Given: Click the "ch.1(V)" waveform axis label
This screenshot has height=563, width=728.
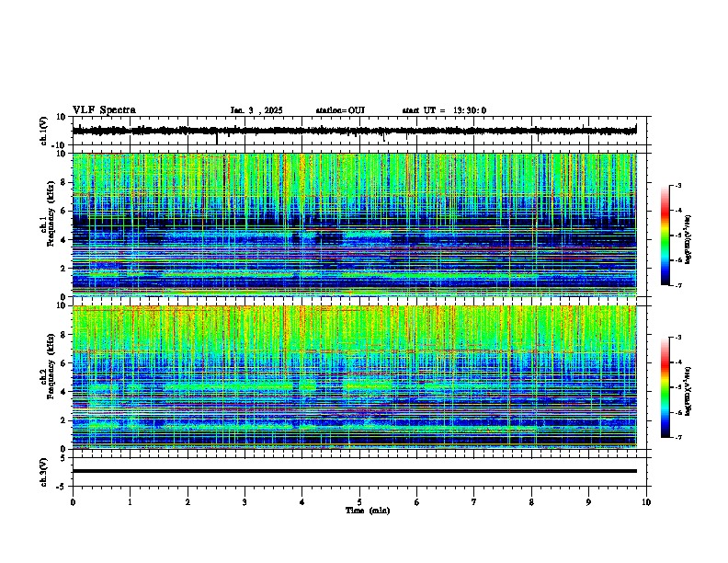Looking at the screenshot, I should [43, 131].
